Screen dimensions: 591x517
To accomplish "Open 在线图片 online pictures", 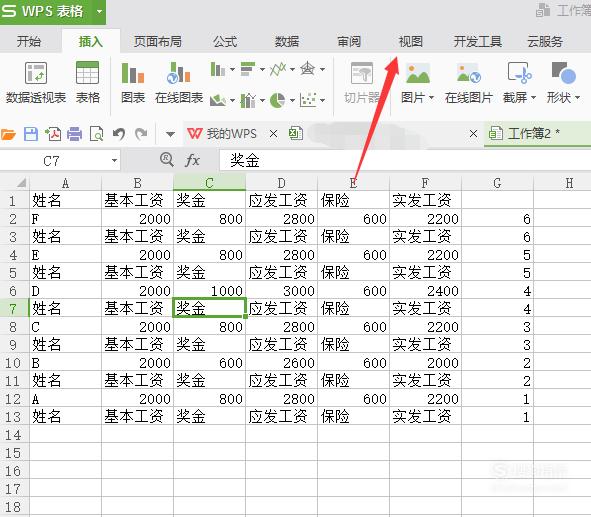I will click(x=469, y=73).
